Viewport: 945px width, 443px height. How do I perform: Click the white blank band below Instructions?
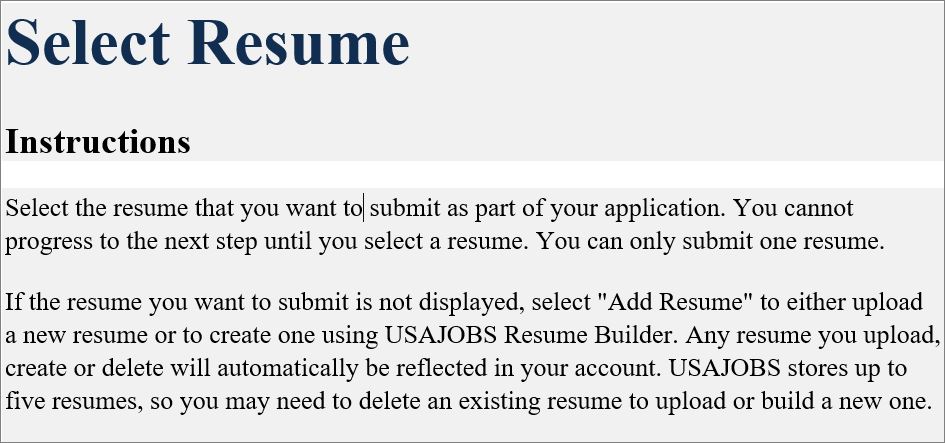(x=472, y=175)
